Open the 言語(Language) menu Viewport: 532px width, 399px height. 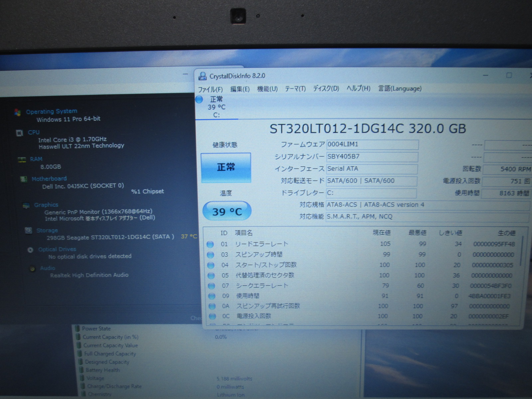coord(400,88)
